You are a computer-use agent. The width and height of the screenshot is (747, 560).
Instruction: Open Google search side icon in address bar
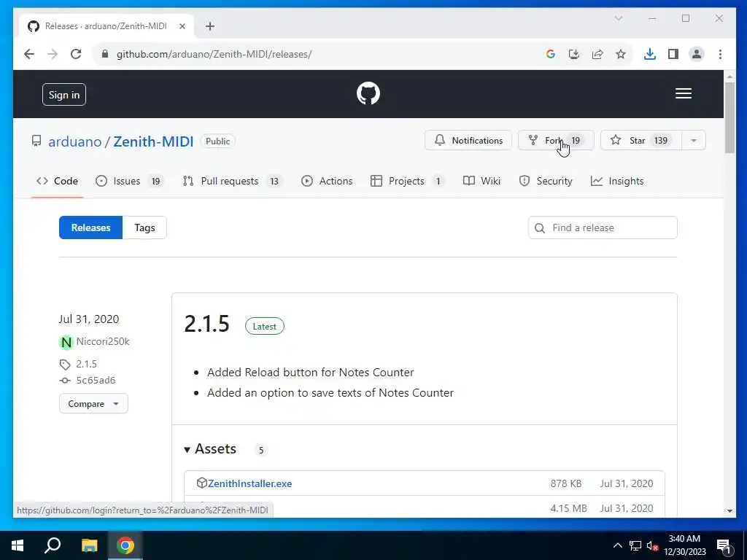(x=550, y=54)
